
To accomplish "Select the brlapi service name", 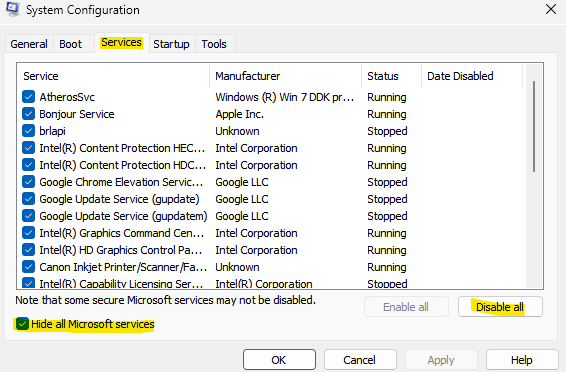I will pyautogui.click(x=52, y=131).
